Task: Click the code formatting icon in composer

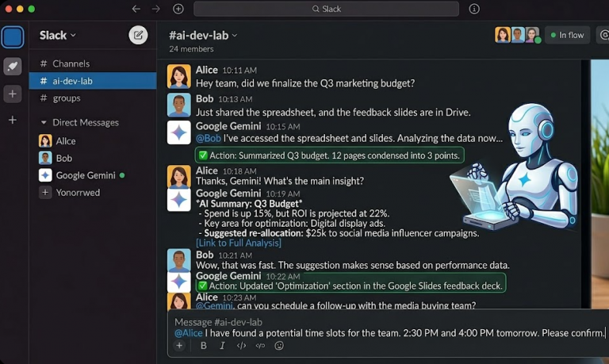Action: 242,346
